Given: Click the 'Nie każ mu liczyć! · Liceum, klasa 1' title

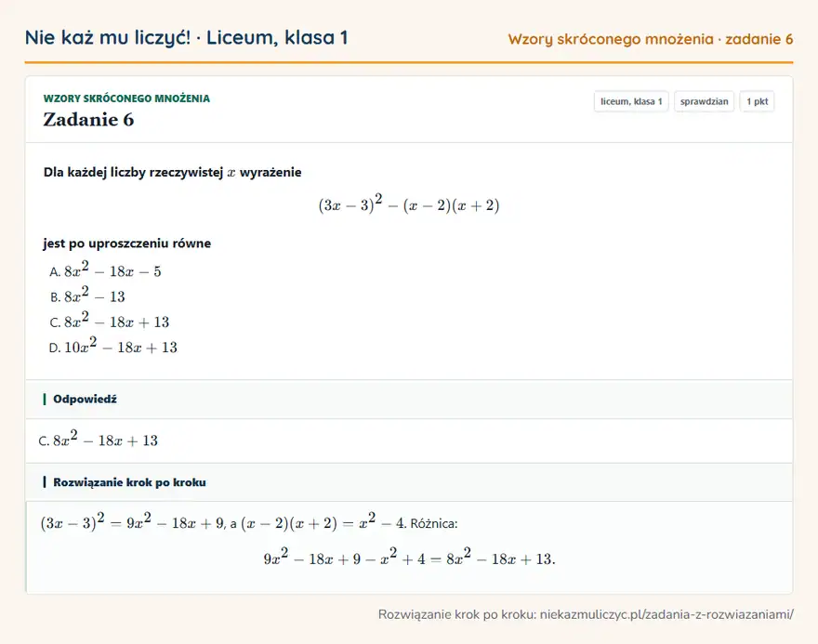Looking at the screenshot, I should coord(186,37).
